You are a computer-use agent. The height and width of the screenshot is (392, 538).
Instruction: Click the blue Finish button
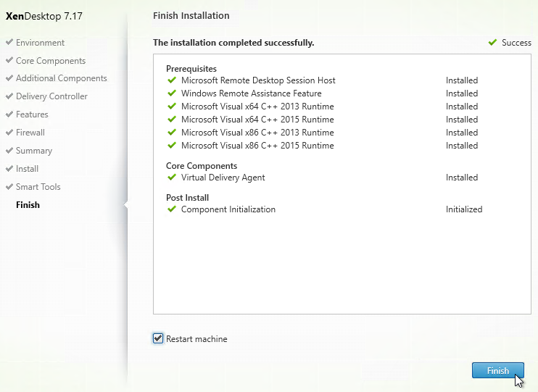[x=498, y=370]
